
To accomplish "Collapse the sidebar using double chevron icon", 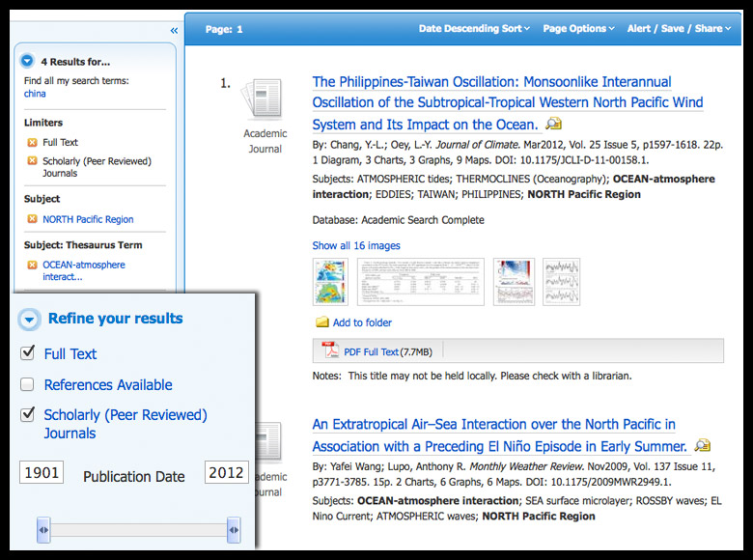I will [174, 31].
